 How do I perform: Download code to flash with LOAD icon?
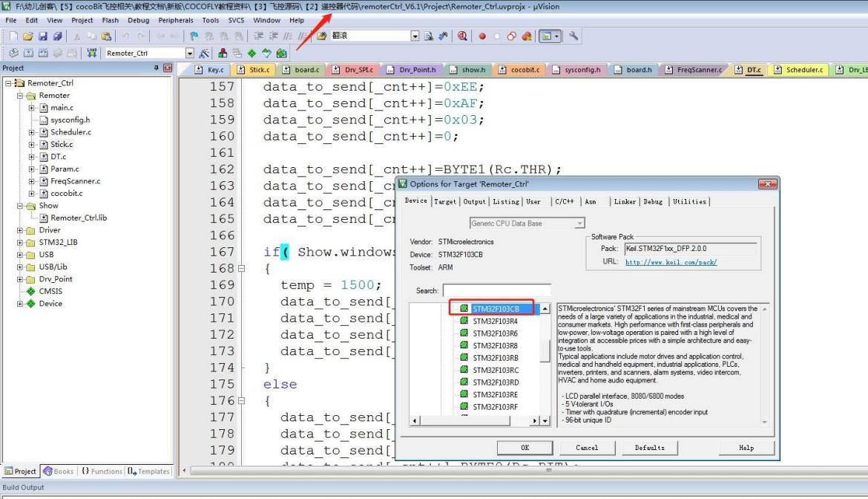point(92,53)
